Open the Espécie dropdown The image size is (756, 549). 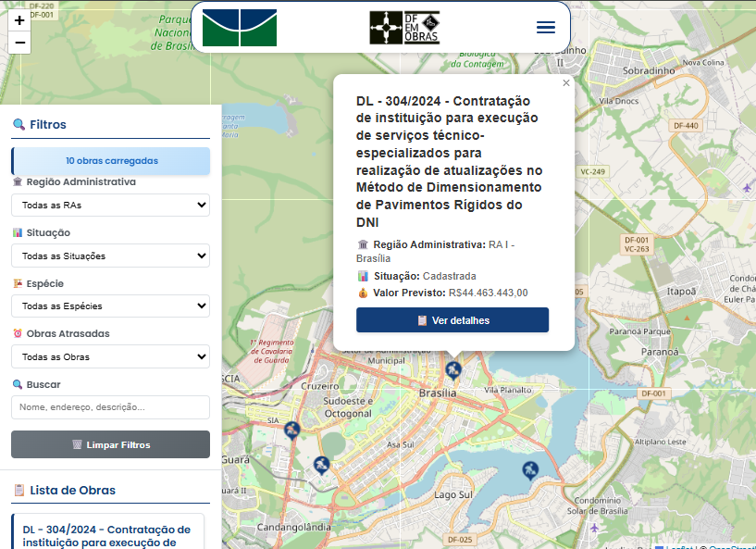coord(110,306)
